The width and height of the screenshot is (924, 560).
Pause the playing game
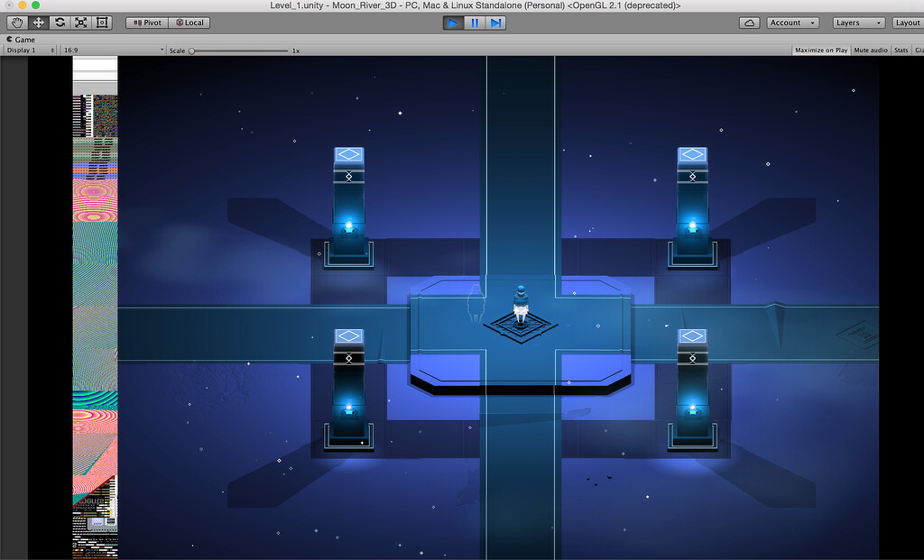point(474,23)
